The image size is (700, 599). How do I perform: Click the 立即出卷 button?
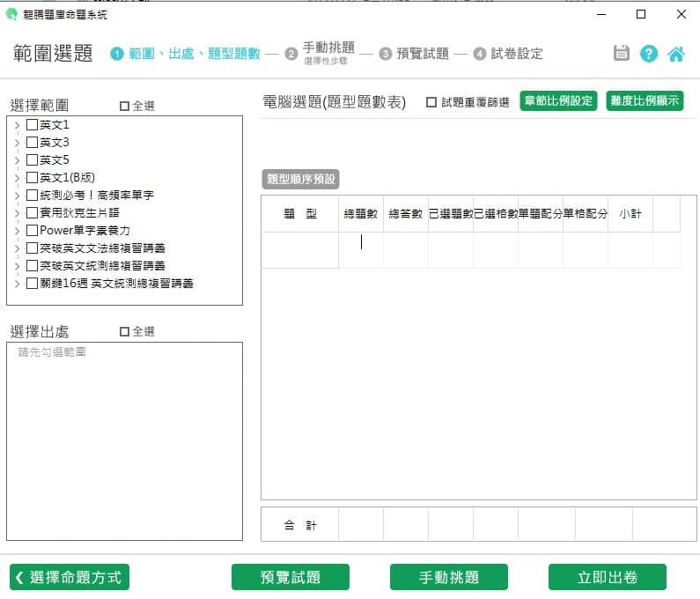pos(608,577)
